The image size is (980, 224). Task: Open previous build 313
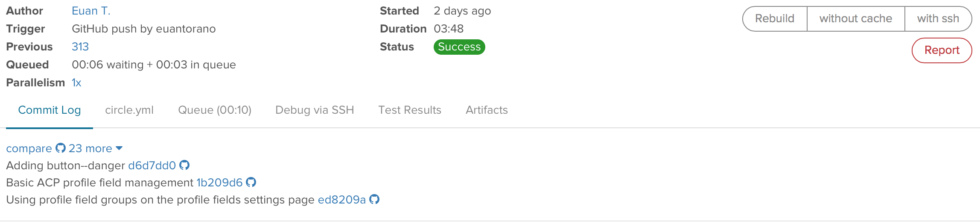[x=80, y=47]
